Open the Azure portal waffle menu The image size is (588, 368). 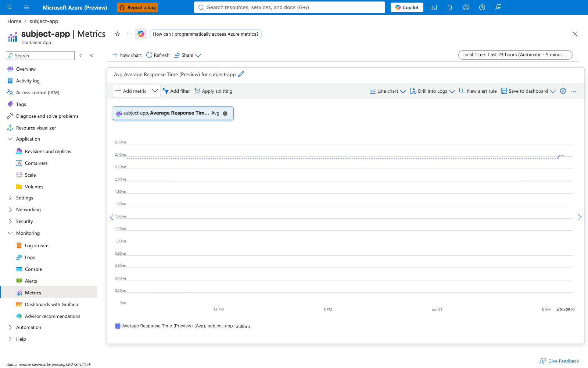coord(9,7)
